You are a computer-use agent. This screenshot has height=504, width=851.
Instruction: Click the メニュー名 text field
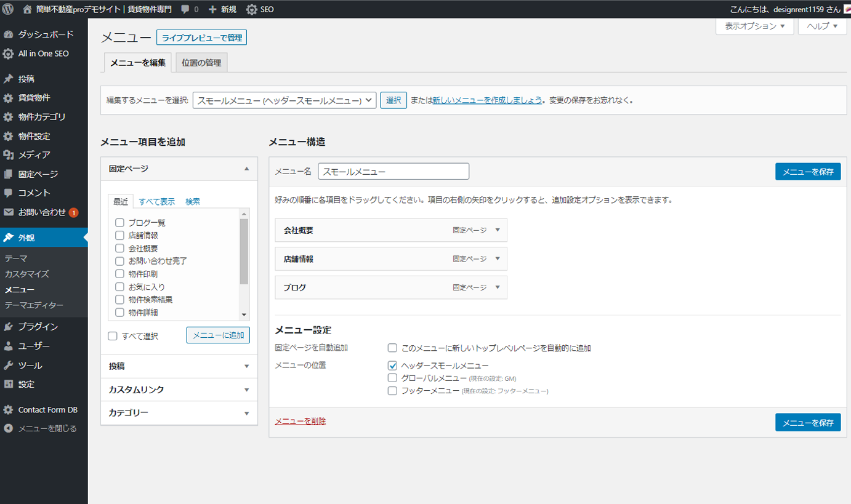(x=393, y=172)
